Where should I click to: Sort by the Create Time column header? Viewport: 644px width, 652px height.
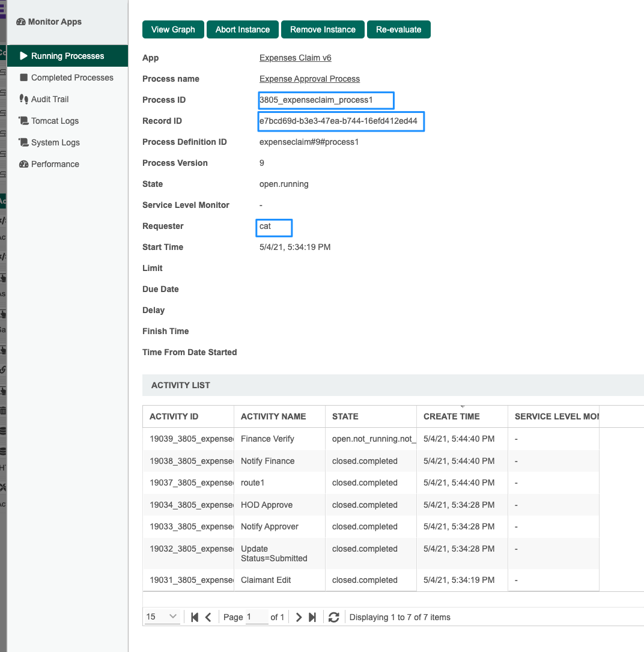[451, 416]
